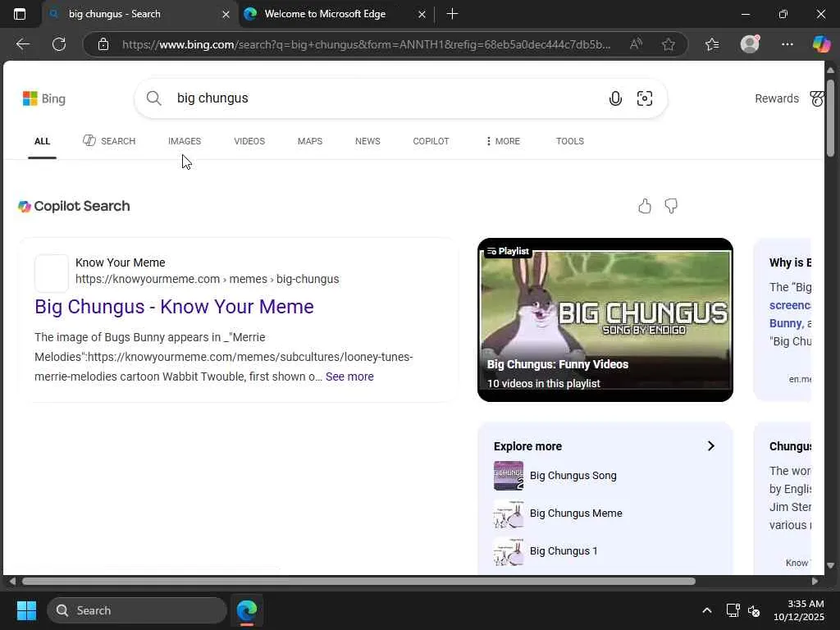
Task: Click the Big Chungus 1 thumbnail
Action: 509,550
